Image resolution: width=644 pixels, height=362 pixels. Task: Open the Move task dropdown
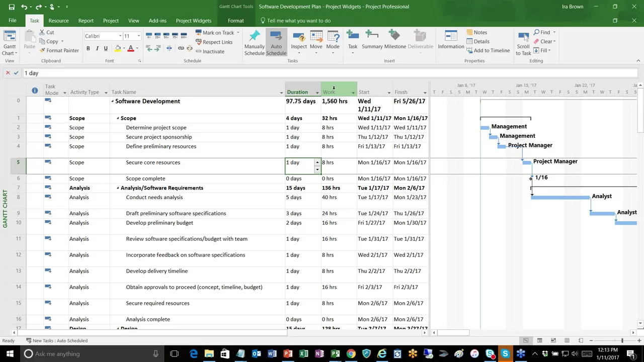coord(316,43)
